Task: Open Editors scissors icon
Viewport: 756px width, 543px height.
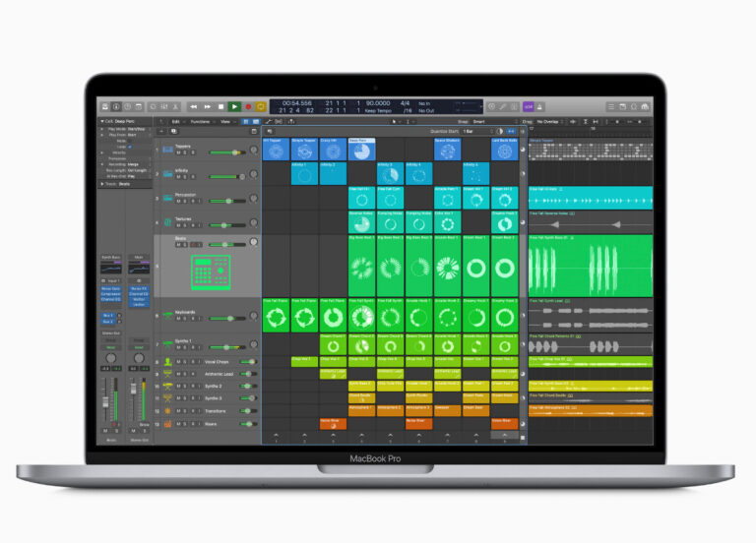Action: tap(175, 106)
